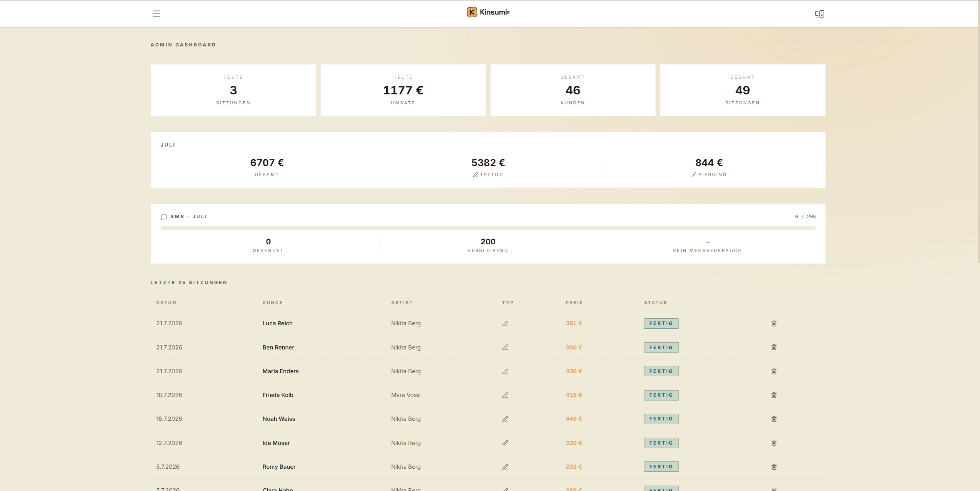Delete Noah Weiss's session
This screenshot has width=980, height=491.
774,419
